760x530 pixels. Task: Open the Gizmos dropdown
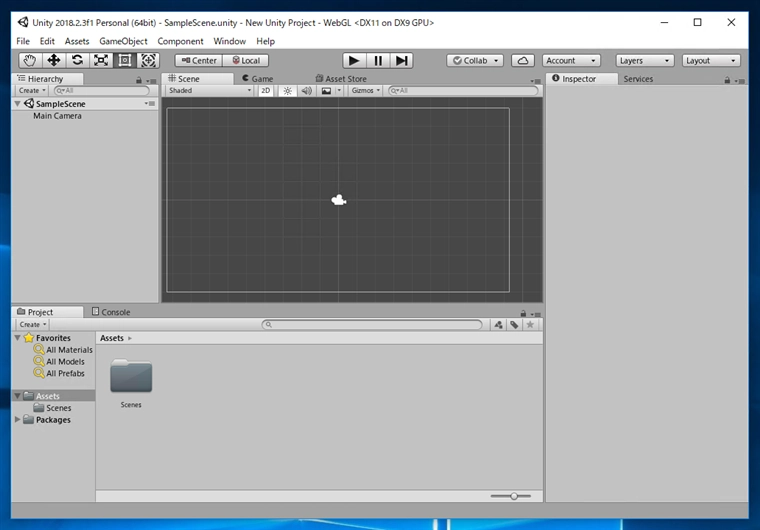click(365, 91)
